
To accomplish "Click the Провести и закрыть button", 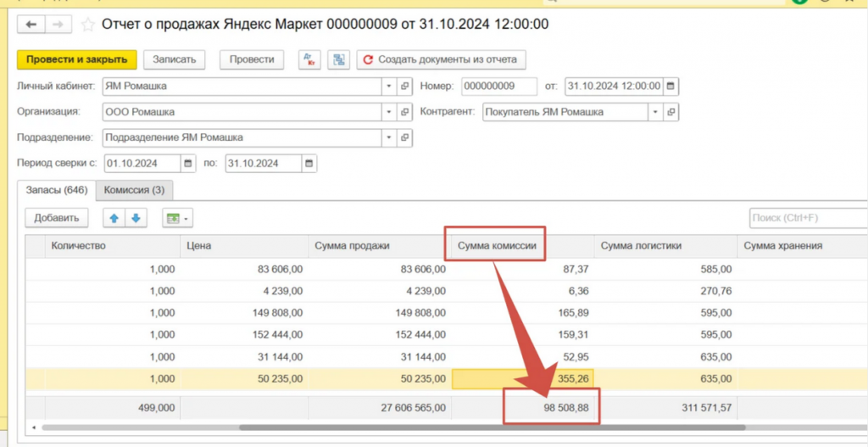I will coord(76,59).
